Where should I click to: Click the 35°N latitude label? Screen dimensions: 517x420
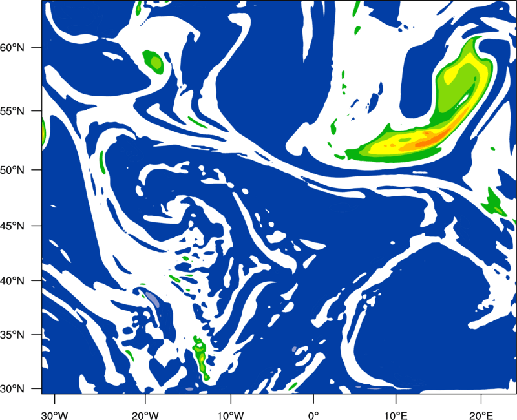12,335
